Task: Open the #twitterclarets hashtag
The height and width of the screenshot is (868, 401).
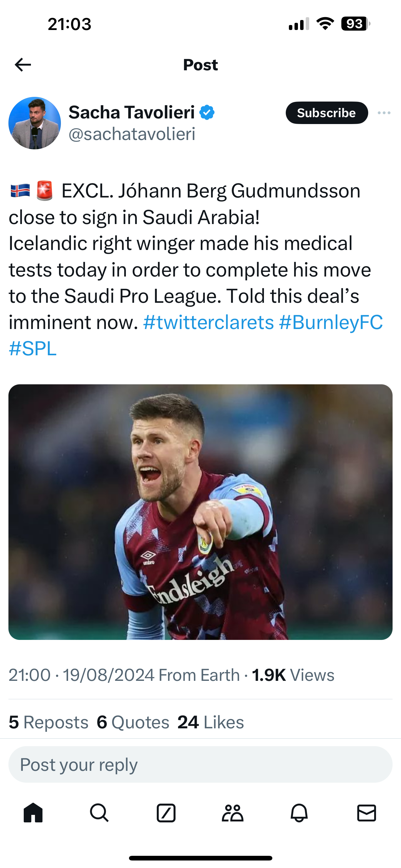Action: click(x=208, y=322)
